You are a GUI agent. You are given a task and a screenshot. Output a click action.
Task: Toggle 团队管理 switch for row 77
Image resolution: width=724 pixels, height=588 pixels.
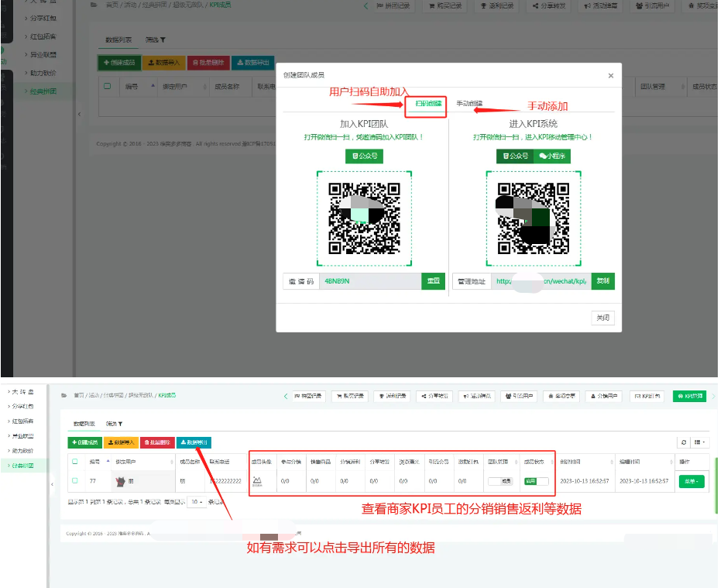[499, 481]
